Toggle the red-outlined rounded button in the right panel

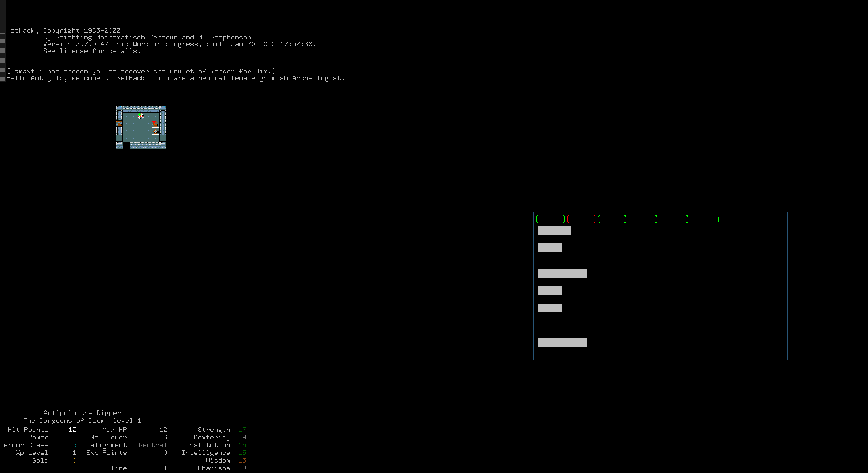[x=581, y=219]
